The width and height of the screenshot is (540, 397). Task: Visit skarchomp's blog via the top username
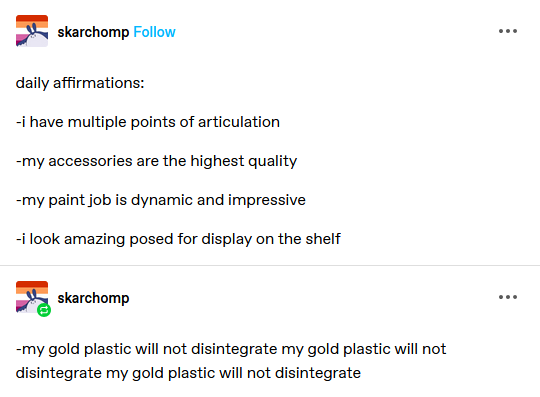click(x=93, y=32)
